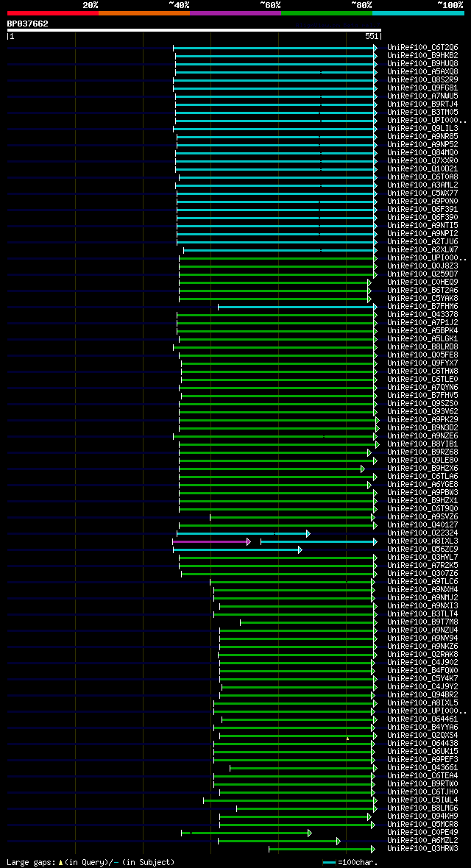Viewport: 471px width, 868px height.
Task: Click the purple ~60% identity legend segment
Action: tap(235, 13)
